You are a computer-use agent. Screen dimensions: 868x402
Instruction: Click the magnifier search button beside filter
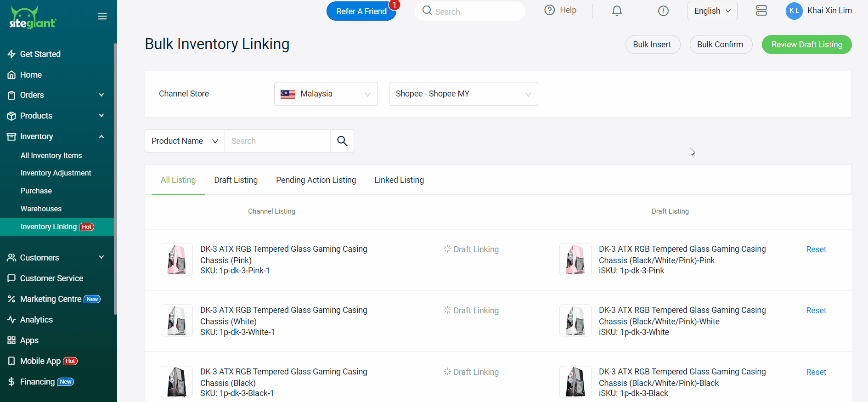[342, 141]
